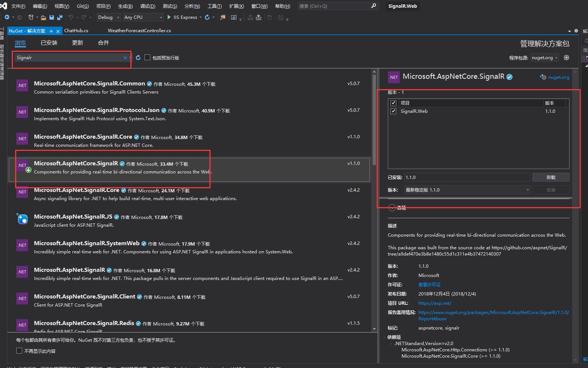This screenshot has width=588, height=368.
Task: Open the latest stable version dropdown
Action: tap(467, 190)
